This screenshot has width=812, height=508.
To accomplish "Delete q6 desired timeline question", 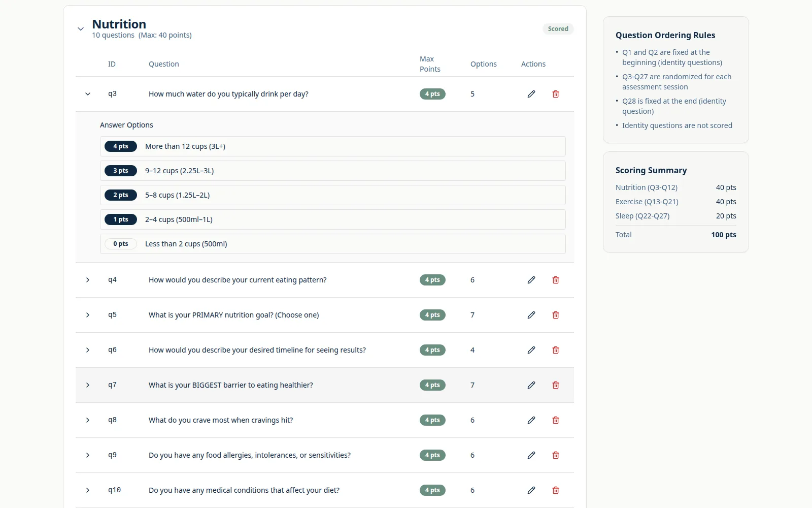I will tap(556, 350).
